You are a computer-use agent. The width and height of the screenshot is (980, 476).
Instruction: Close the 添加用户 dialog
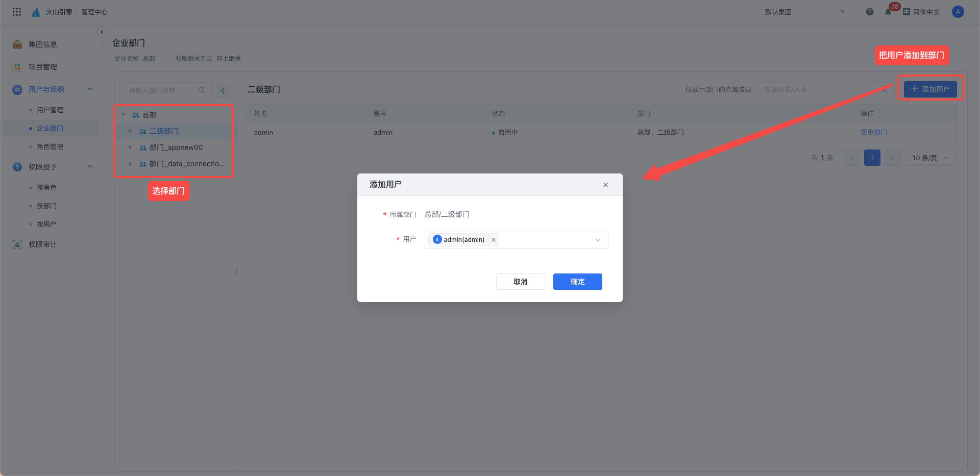point(605,185)
